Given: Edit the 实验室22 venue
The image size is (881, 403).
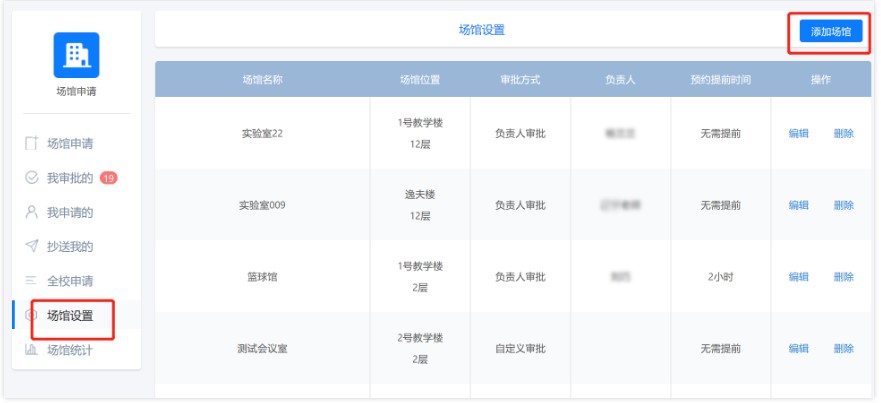Looking at the screenshot, I should 798,133.
